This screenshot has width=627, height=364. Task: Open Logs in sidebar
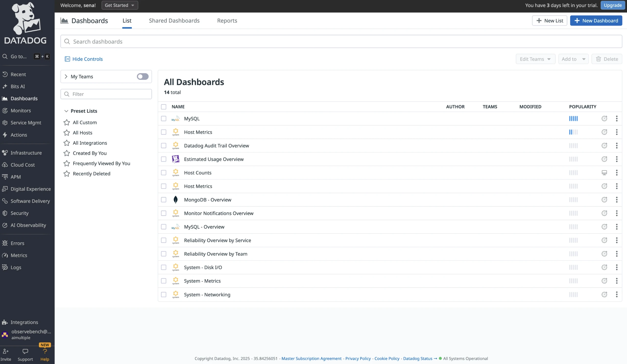[x=16, y=267]
